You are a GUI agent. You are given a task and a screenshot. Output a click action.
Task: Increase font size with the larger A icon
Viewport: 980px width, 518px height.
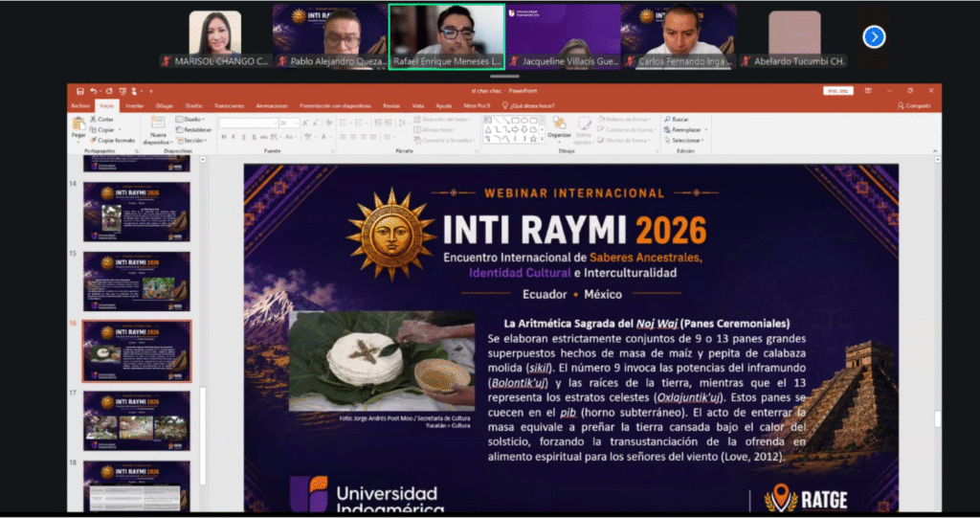305,123
